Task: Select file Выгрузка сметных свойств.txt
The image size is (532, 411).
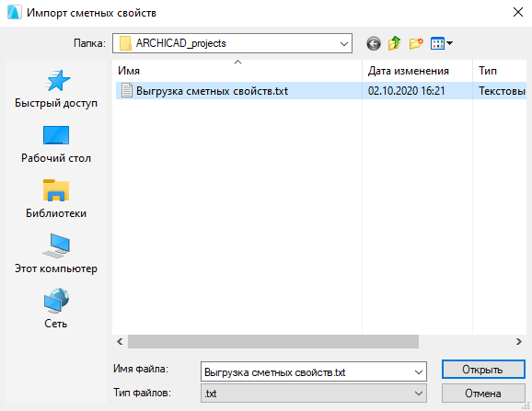Action: (x=212, y=91)
